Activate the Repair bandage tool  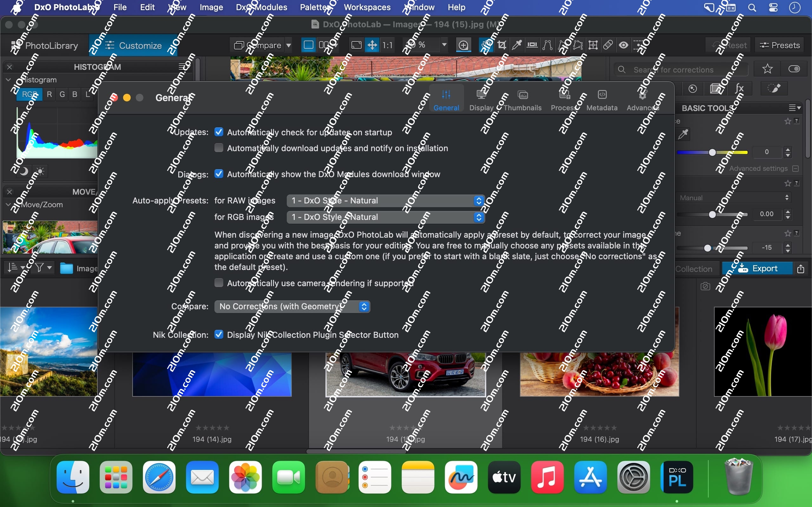click(x=608, y=45)
